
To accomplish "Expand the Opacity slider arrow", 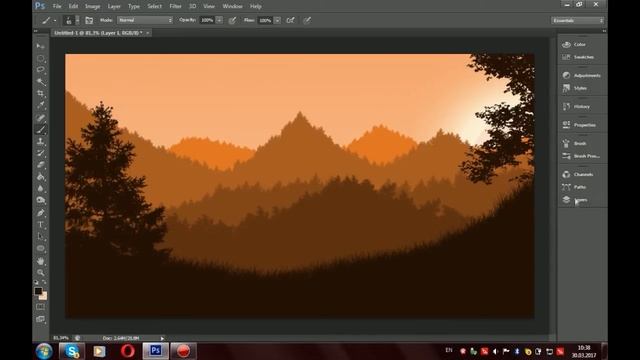I will 219,20.
